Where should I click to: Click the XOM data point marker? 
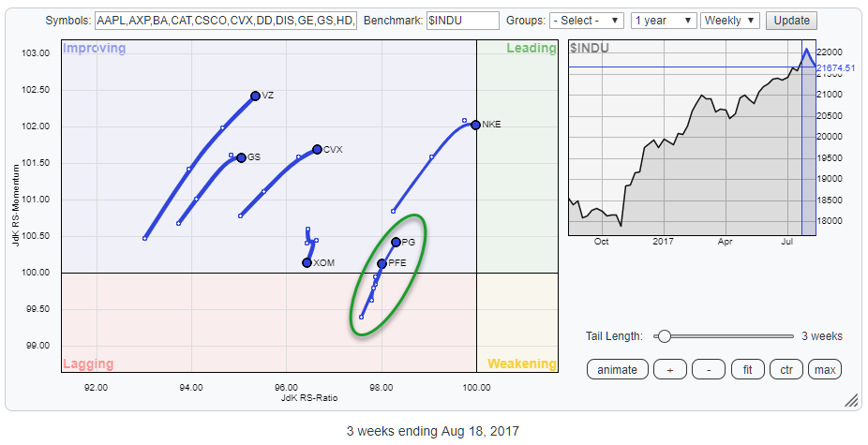[x=307, y=263]
